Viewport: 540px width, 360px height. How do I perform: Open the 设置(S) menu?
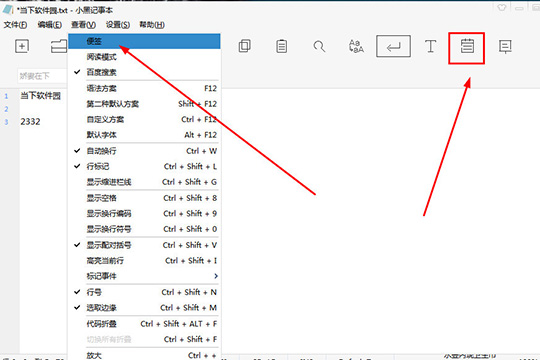point(118,25)
